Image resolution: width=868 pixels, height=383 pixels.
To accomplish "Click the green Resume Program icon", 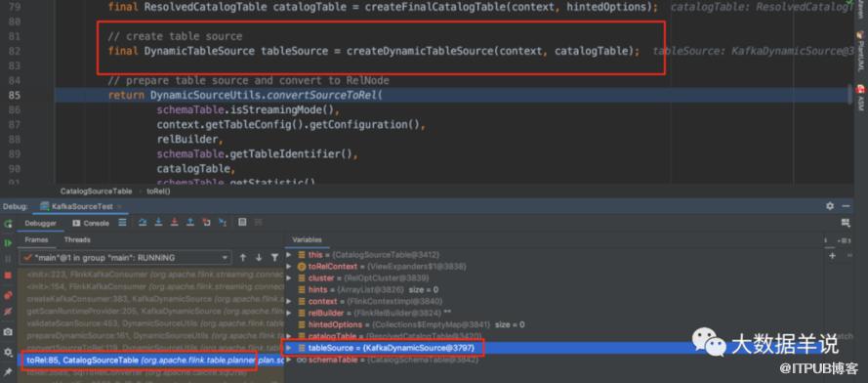I will click(8, 242).
